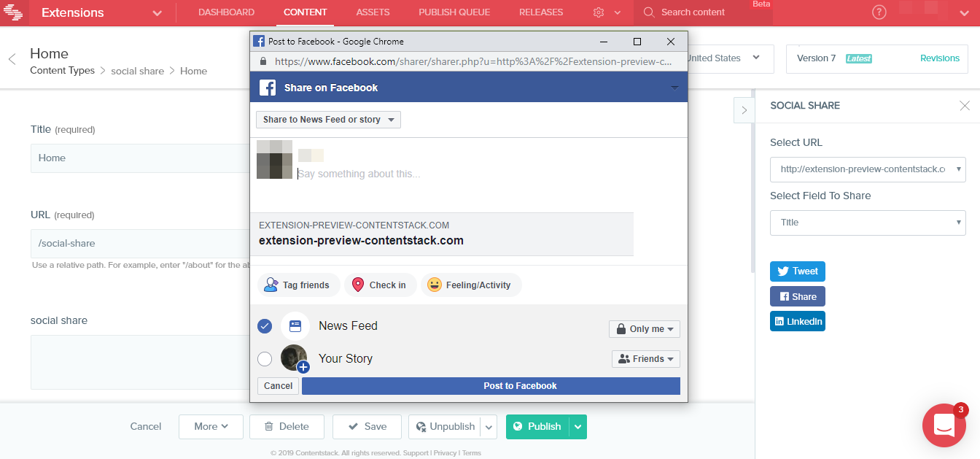The image size is (980, 459).
Task: Click the search magnifier icon
Action: tap(649, 12)
